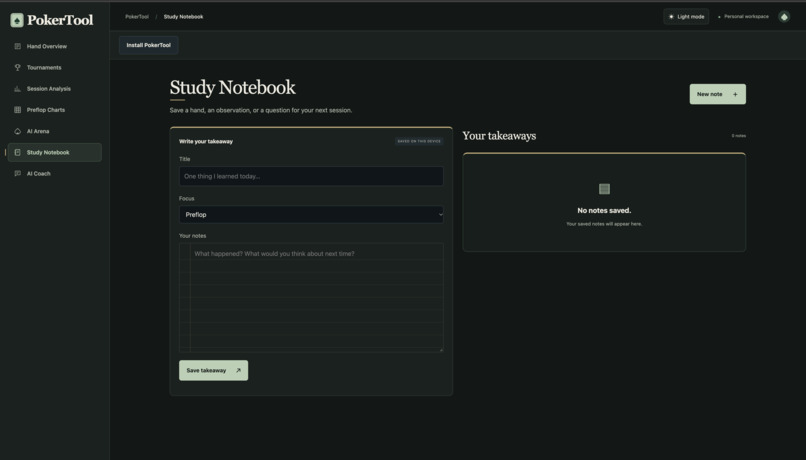Screen dimensions: 806x460
Task: Click the sun icon beside Light mode
Action: (x=671, y=16)
